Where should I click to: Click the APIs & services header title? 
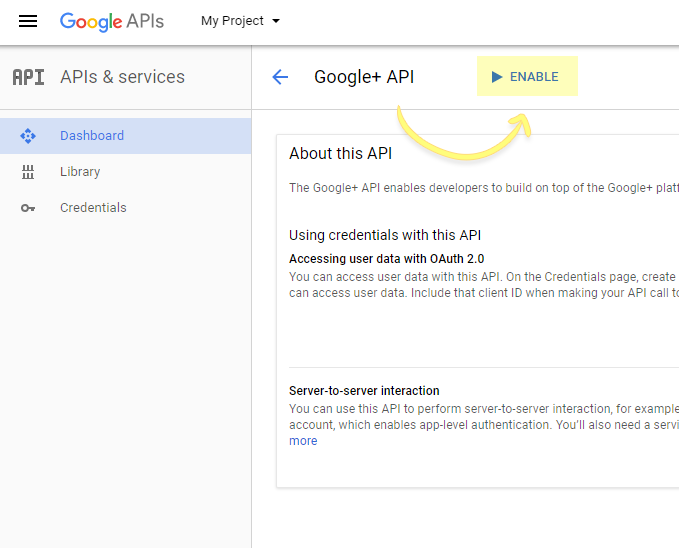click(122, 77)
